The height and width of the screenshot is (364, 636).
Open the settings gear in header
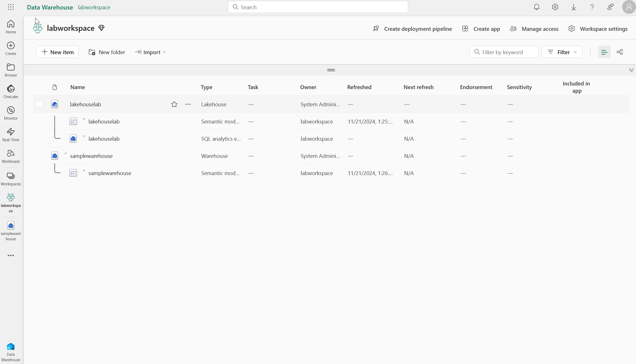coord(555,7)
